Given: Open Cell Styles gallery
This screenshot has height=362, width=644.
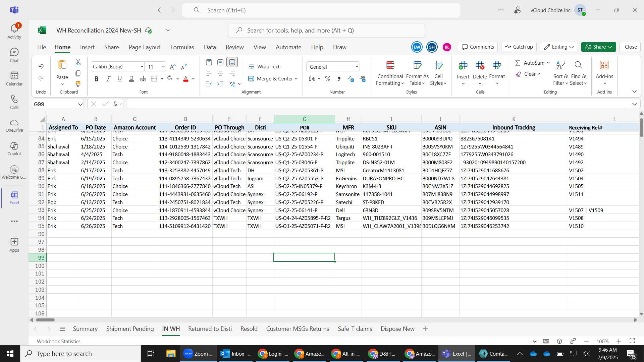Looking at the screenshot, I should point(438,73).
